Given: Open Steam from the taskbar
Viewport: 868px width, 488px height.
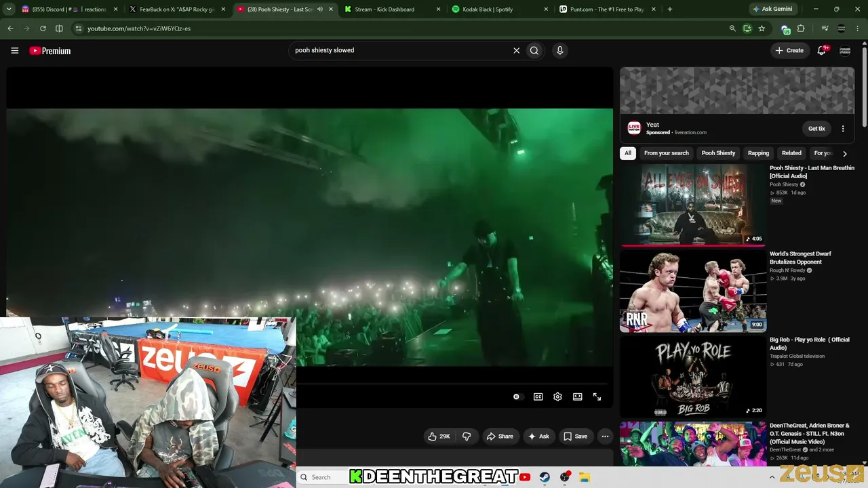Looking at the screenshot, I should [x=545, y=477].
